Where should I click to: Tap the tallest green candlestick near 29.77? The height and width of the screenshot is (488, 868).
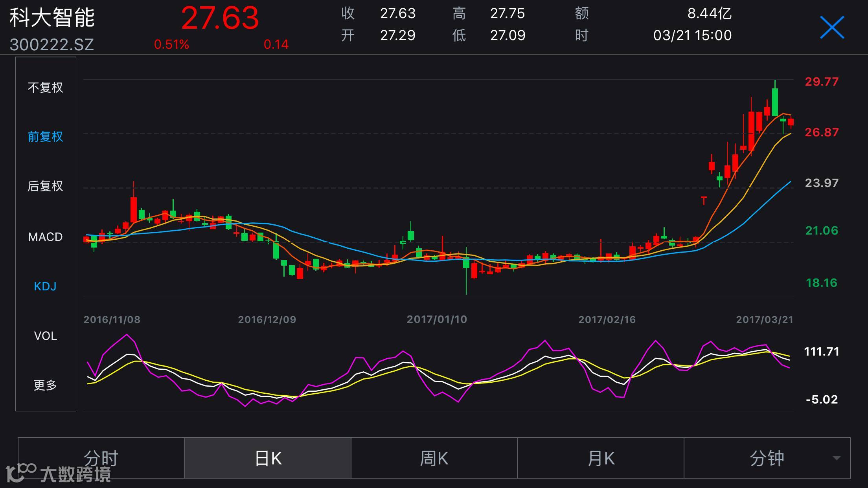[x=775, y=102]
